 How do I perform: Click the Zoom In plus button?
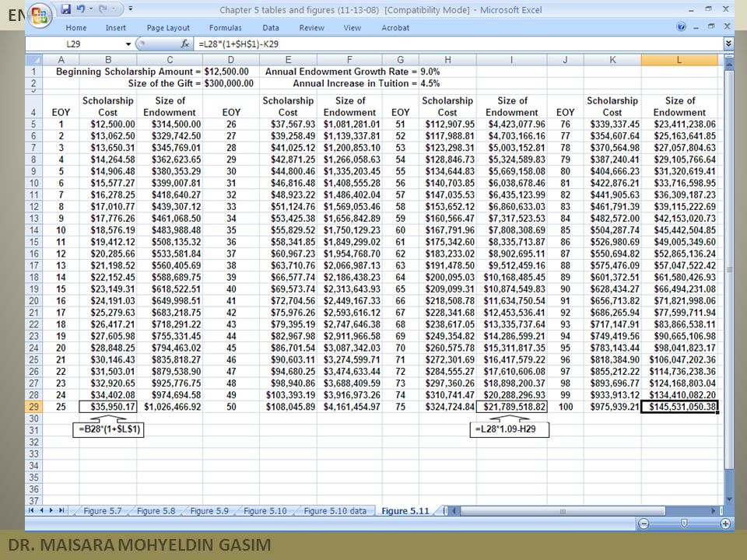[725, 523]
